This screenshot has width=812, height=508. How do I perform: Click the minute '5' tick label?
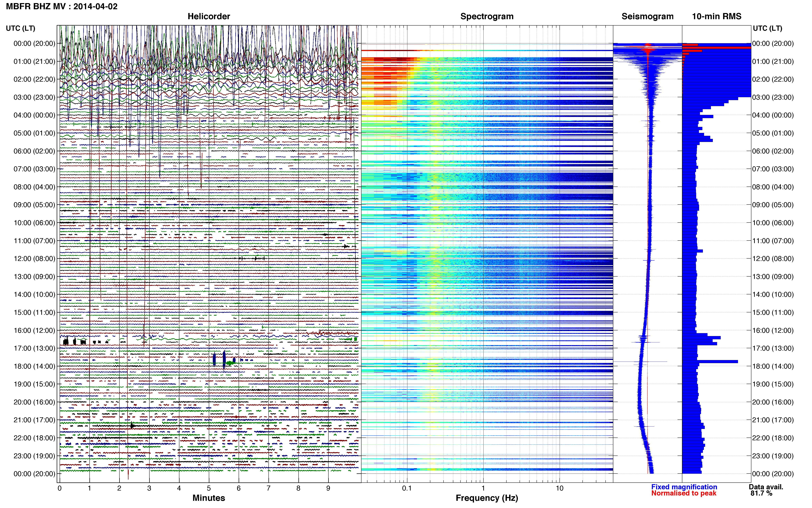coord(209,488)
